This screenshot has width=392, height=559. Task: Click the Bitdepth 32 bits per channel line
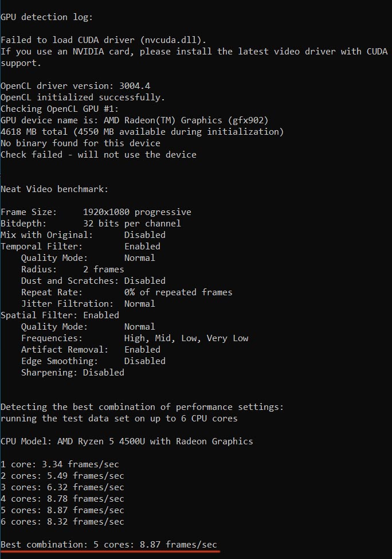91,224
